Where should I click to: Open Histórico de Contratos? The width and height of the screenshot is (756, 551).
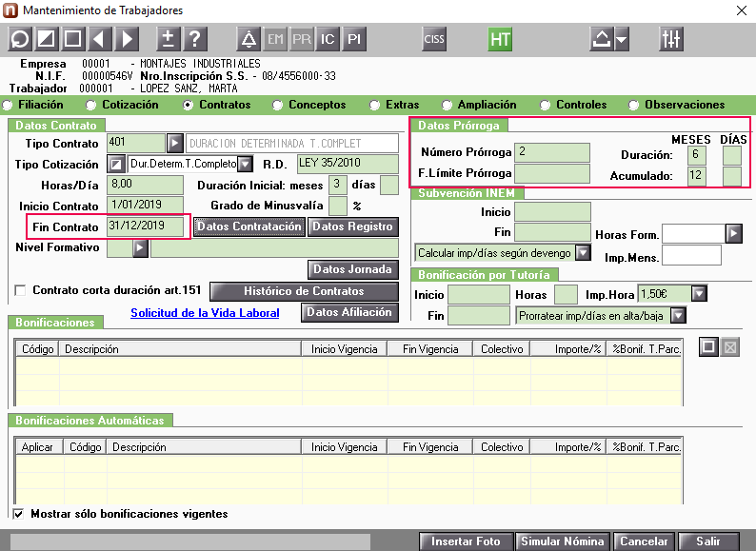tap(304, 291)
